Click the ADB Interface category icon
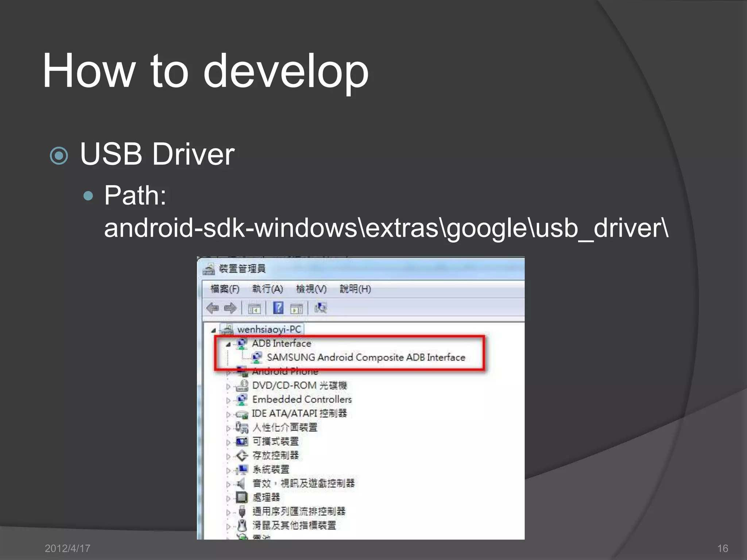The height and width of the screenshot is (560, 747). pos(241,343)
